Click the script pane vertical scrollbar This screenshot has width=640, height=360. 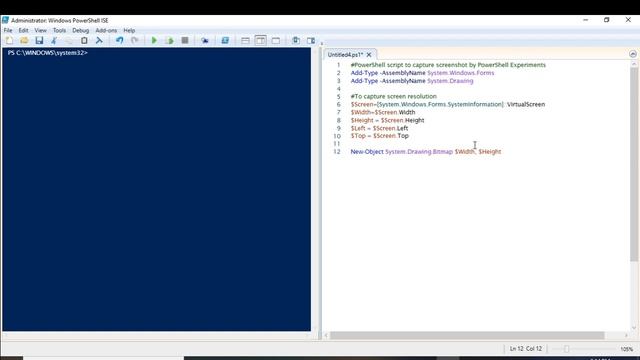tap(633, 164)
